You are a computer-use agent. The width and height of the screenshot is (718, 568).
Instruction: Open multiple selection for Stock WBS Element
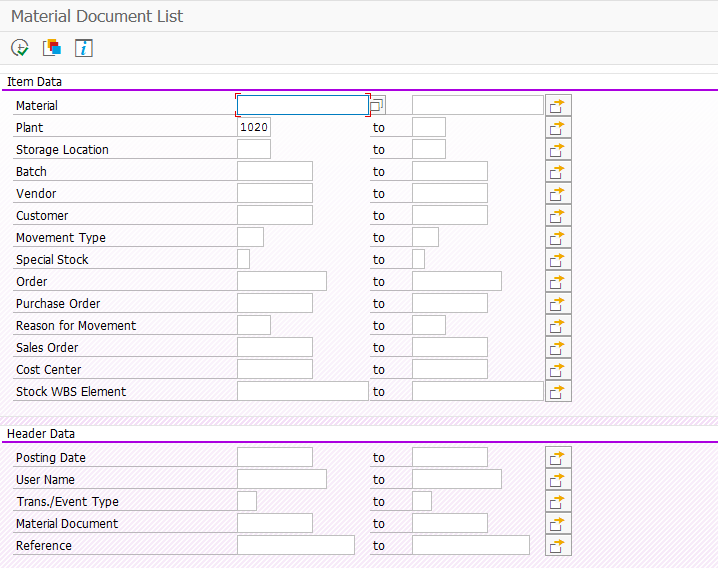coord(558,392)
